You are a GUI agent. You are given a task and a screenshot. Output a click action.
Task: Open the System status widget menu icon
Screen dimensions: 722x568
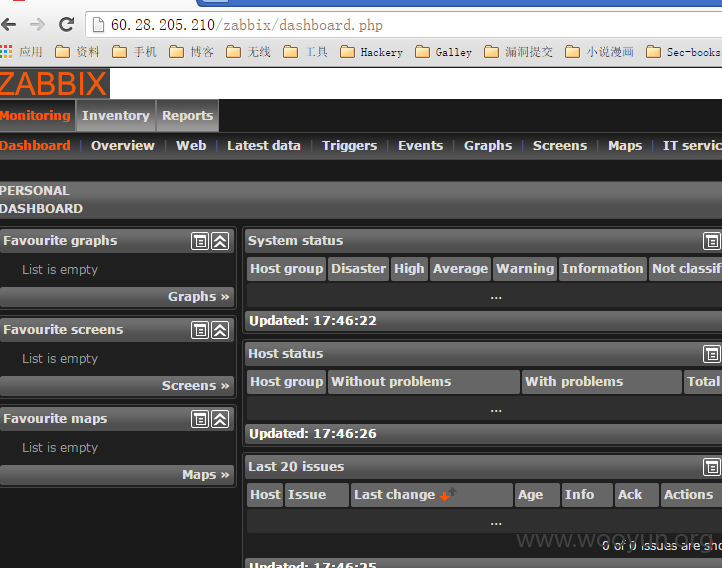[x=712, y=241]
